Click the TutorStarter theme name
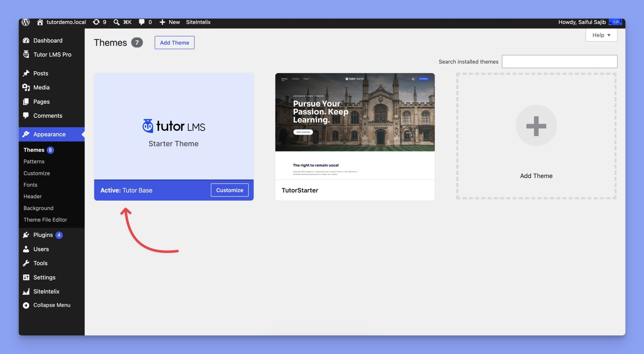The width and height of the screenshot is (644, 354). [300, 190]
